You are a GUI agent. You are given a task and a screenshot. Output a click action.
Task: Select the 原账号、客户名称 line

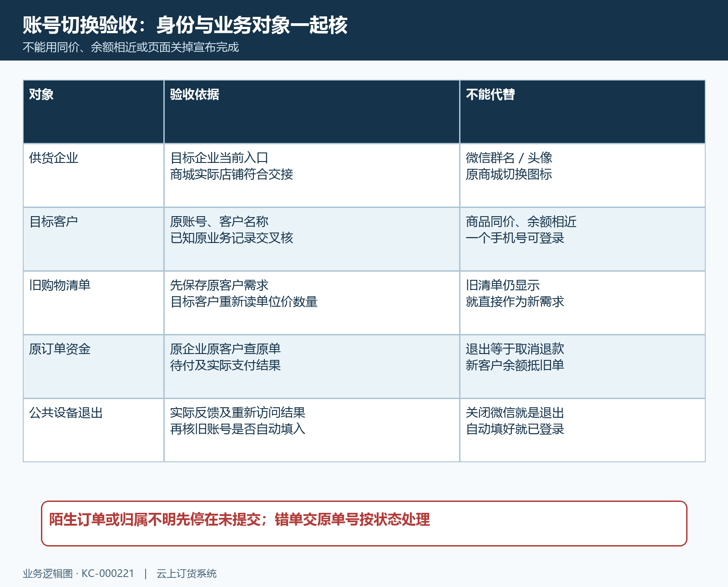point(219,222)
